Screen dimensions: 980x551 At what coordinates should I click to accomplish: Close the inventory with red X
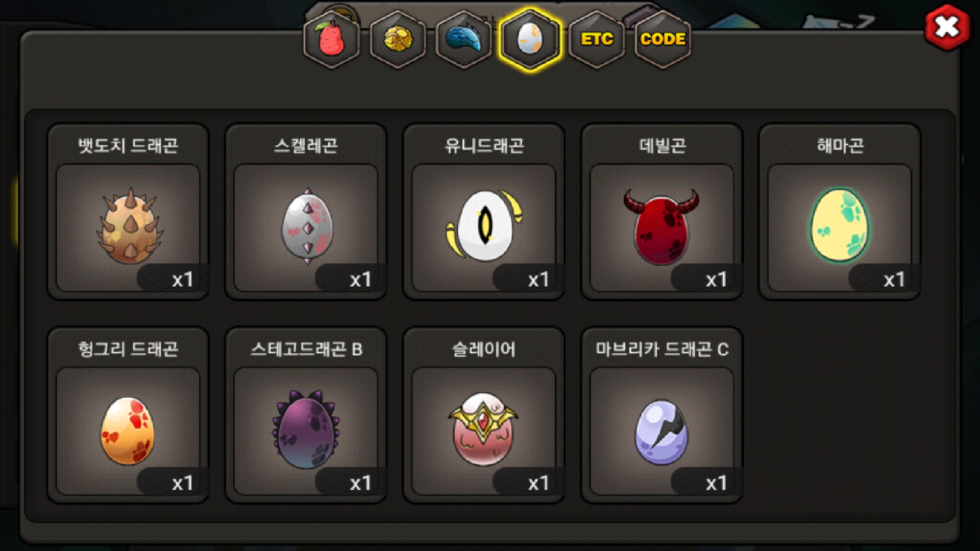pos(947,27)
